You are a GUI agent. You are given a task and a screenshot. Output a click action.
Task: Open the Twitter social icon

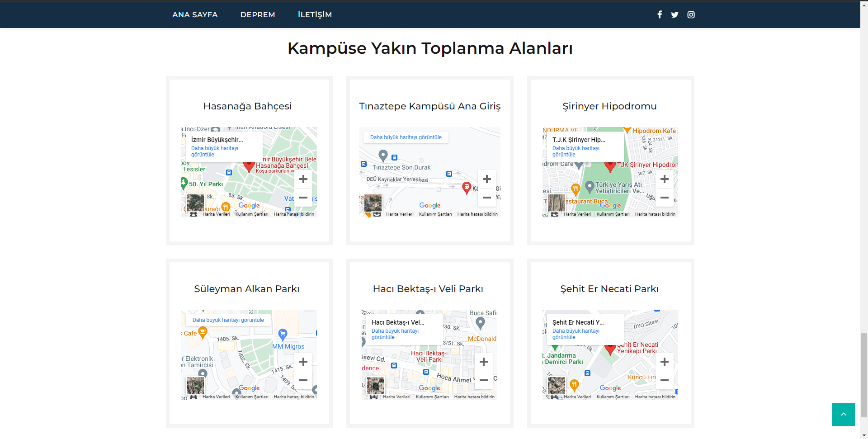point(675,14)
